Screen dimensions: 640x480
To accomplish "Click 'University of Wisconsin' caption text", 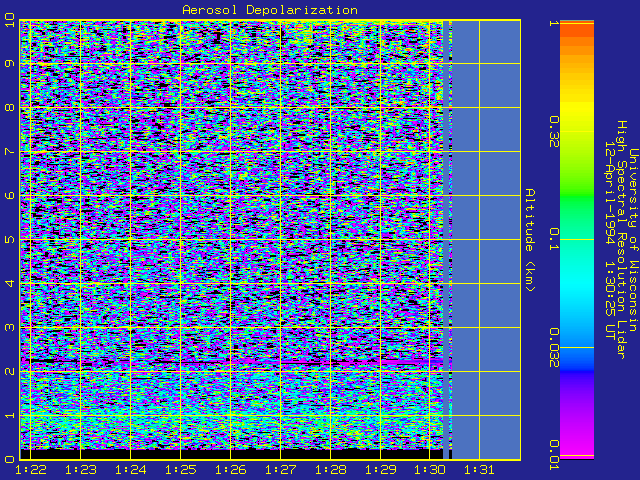I will 633,240.
